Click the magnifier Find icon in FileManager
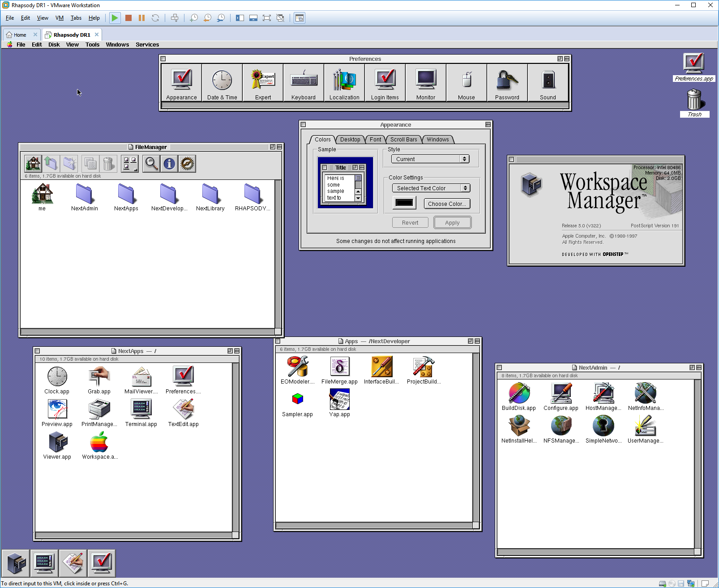This screenshot has width=719, height=588. click(151, 164)
